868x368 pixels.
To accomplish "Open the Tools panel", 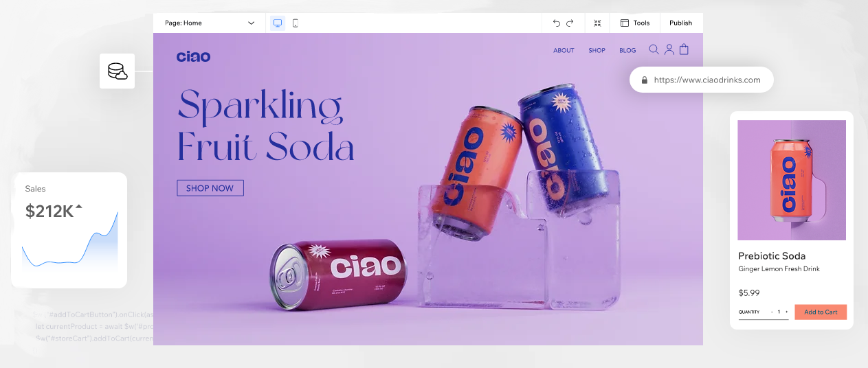I will tap(634, 23).
